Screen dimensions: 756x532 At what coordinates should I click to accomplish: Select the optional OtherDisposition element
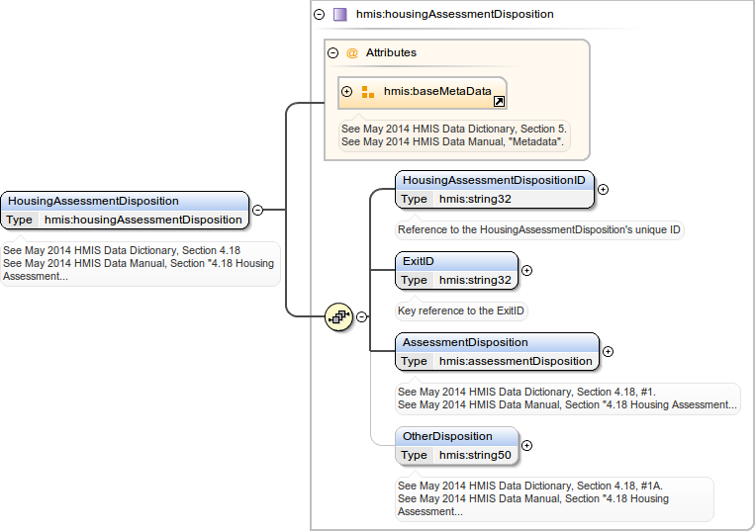point(456,436)
